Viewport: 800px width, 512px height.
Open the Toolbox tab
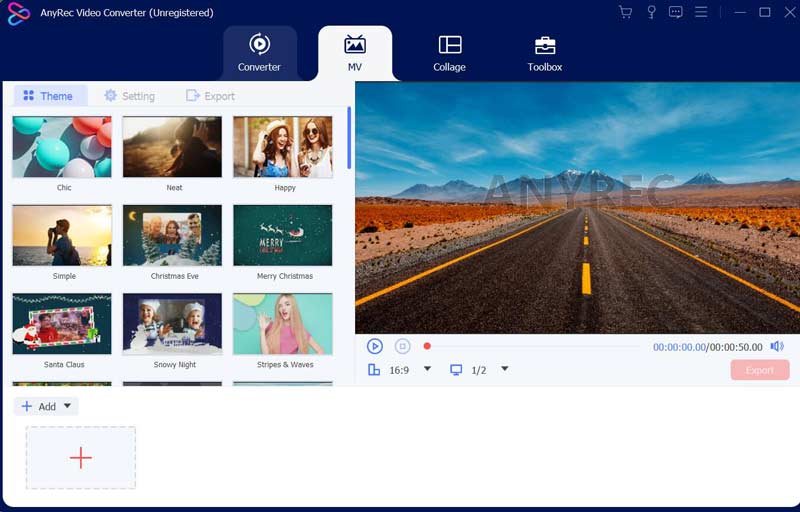click(x=545, y=54)
